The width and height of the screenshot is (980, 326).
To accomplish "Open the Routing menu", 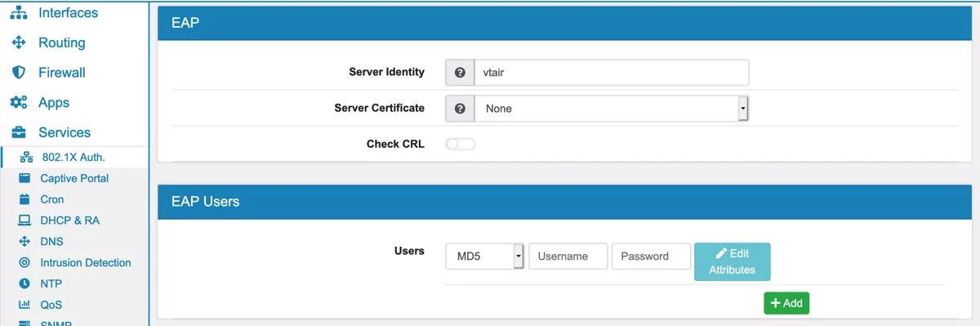I will tap(61, 42).
